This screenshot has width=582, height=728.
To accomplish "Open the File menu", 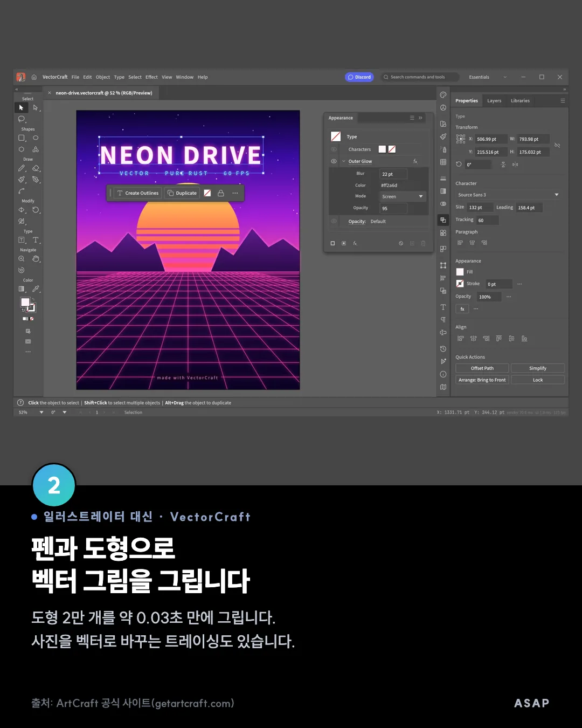I will [x=75, y=77].
